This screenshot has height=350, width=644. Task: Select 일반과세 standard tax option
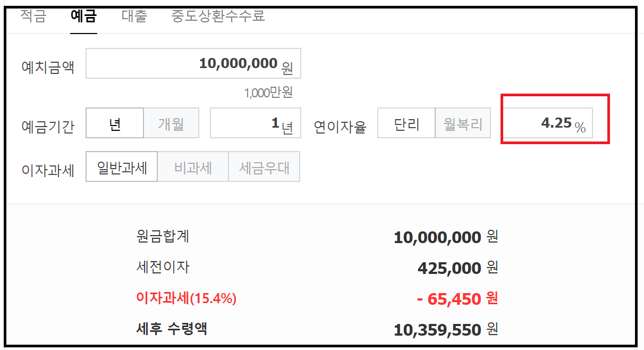[121, 166]
